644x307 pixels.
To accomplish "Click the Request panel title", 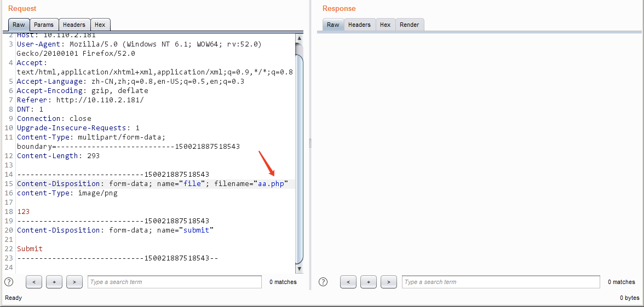I will pos(22,9).
